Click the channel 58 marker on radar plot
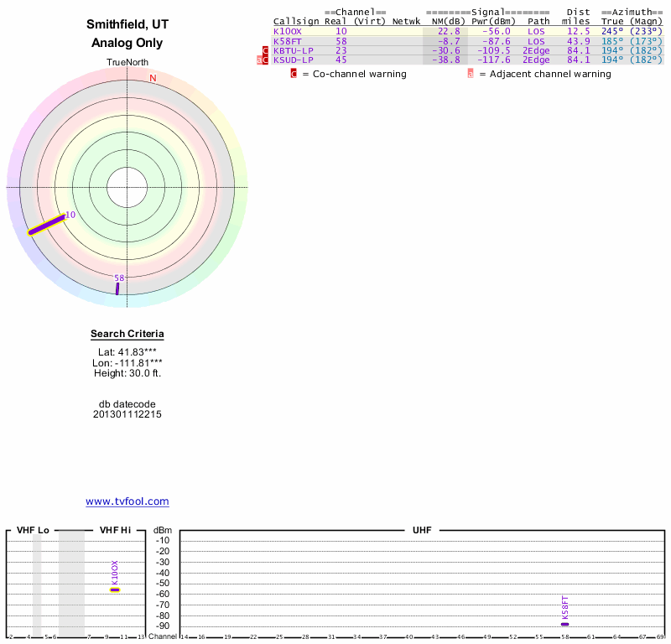 click(x=117, y=288)
